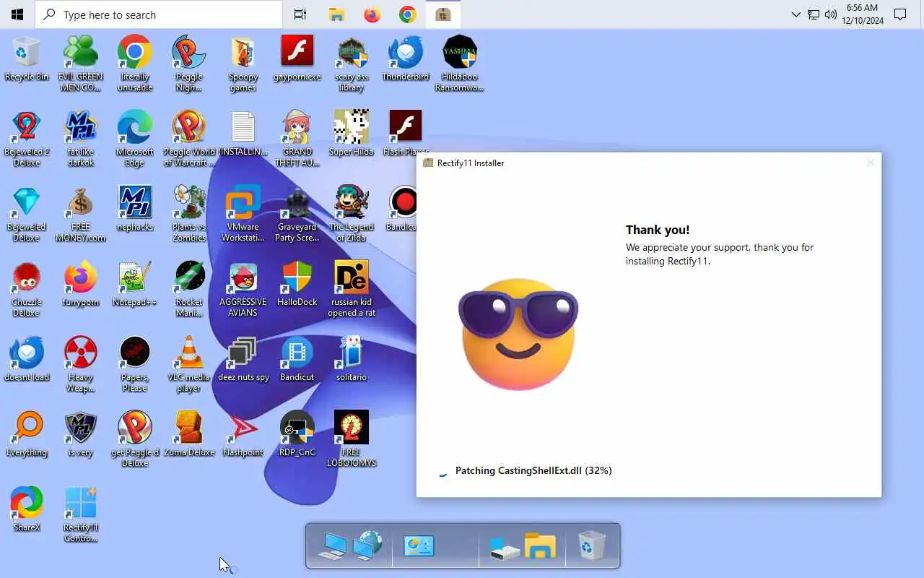Launch the Heavy Weapon desktop shortcut
This screenshot has width=924, height=578.
[x=81, y=364]
